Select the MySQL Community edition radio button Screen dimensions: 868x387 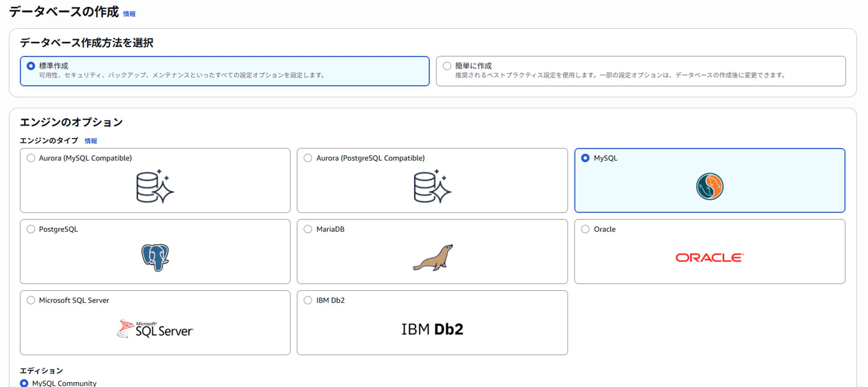24,383
